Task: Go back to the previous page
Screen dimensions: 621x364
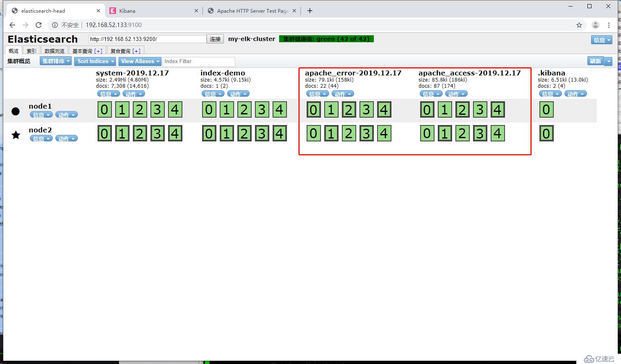Action: [x=12, y=25]
